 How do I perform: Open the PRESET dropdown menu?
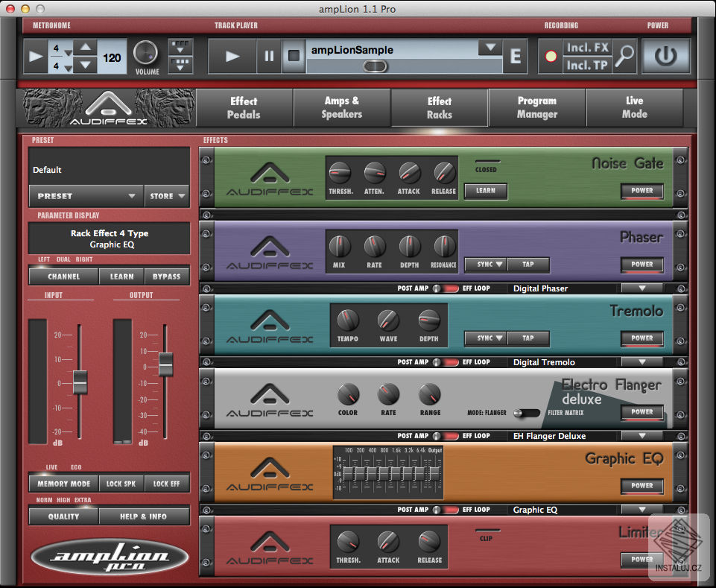(x=86, y=196)
